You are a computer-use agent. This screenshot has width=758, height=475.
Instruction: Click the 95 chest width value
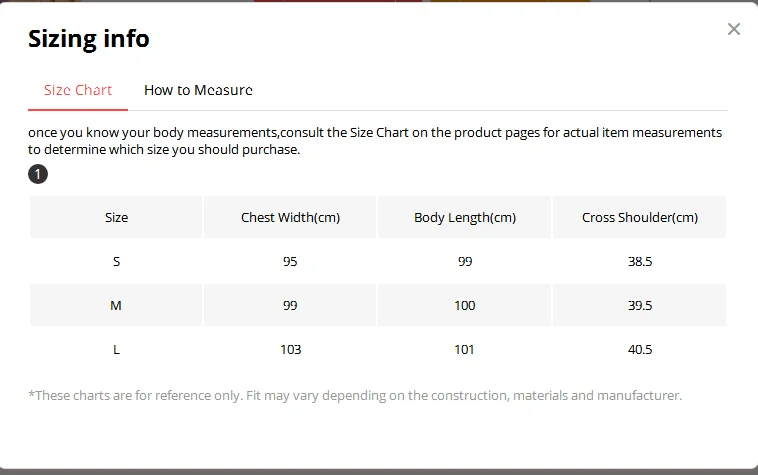[x=290, y=261]
